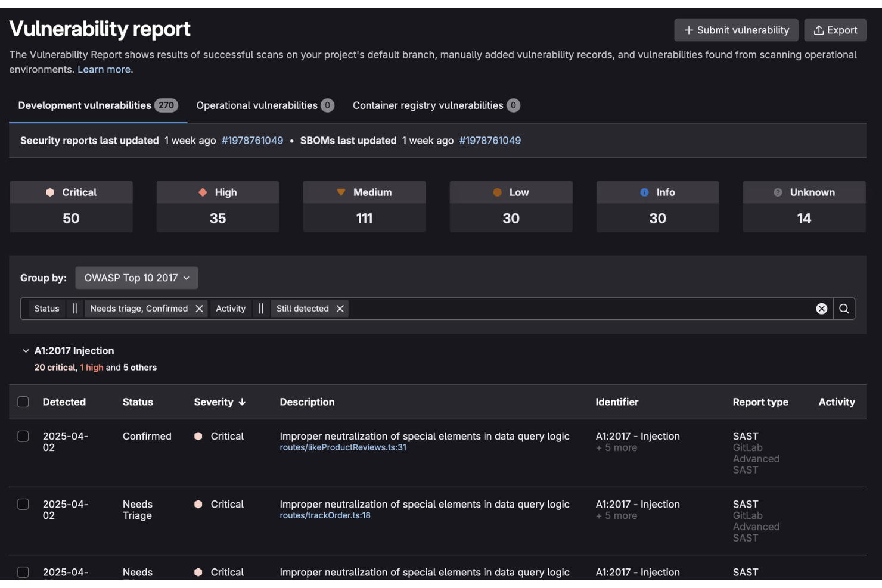Open the Learn more link
The width and height of the screenshot is (882, 588).
click(104, 69)
